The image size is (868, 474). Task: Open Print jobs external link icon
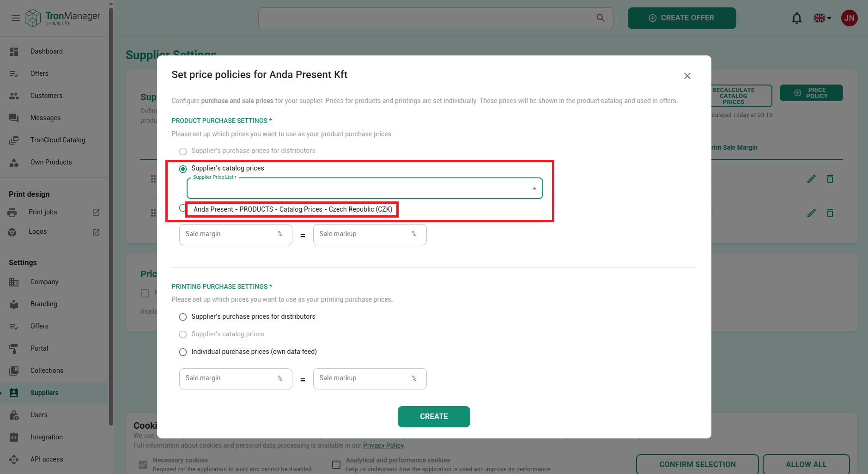pyautogui.click(x=96, y=213)
